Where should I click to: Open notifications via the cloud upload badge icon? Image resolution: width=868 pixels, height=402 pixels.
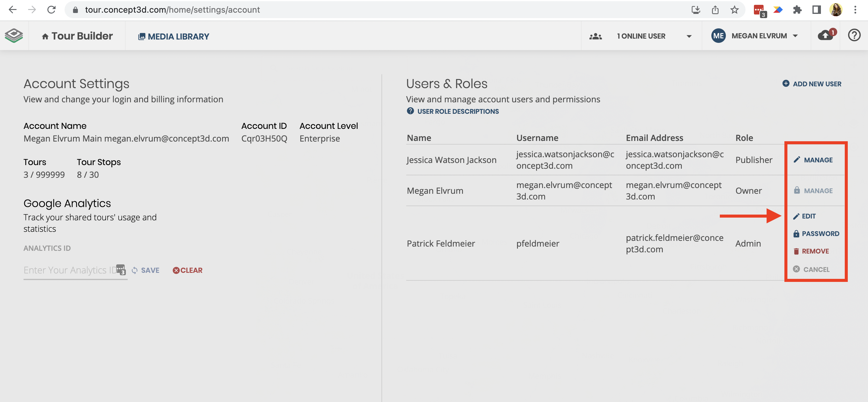tap(825, 35)
